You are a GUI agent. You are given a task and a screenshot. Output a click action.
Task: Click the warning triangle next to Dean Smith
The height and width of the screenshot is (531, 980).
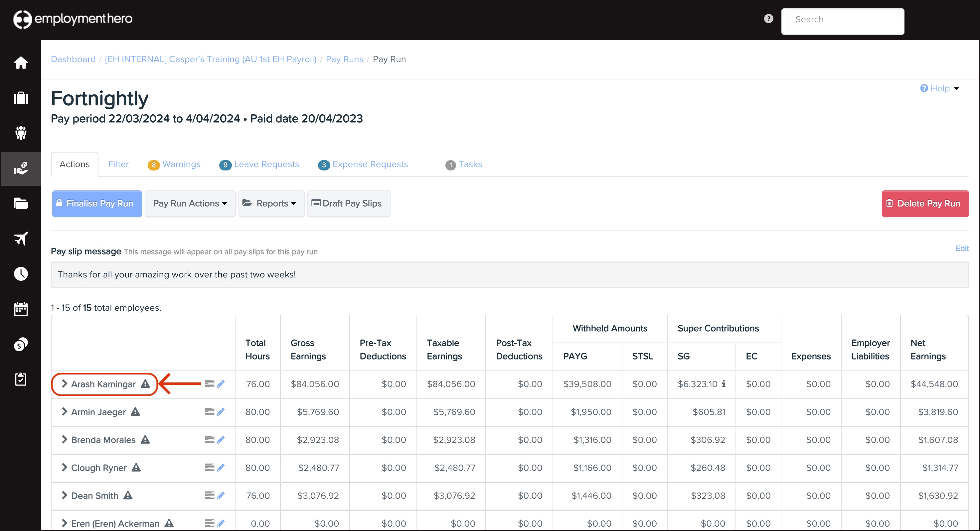(x=128, y=495)
